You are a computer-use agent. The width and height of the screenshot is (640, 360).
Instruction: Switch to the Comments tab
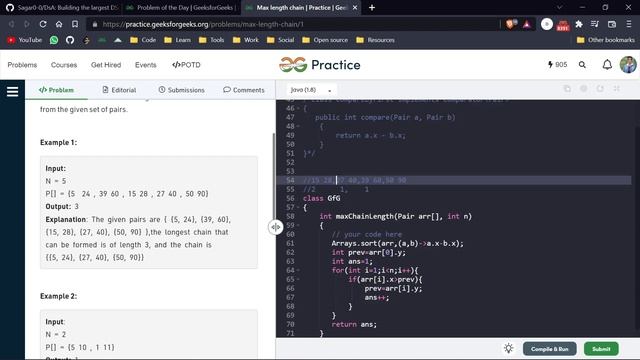click(x=244, y=90)
